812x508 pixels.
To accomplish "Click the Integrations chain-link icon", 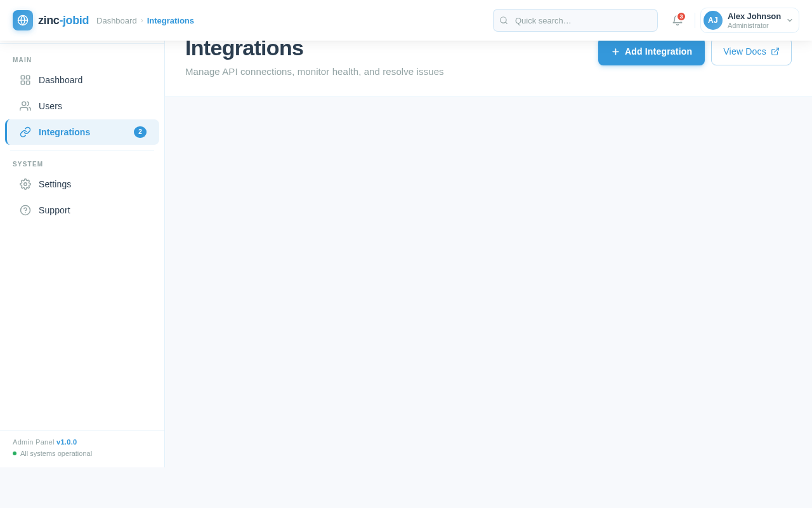I will (25, 132).
